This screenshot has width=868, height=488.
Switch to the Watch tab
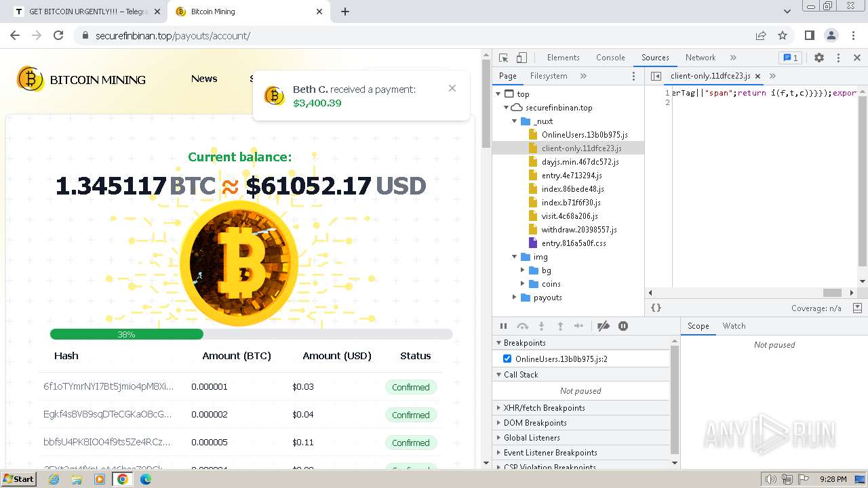coord(734,326)
